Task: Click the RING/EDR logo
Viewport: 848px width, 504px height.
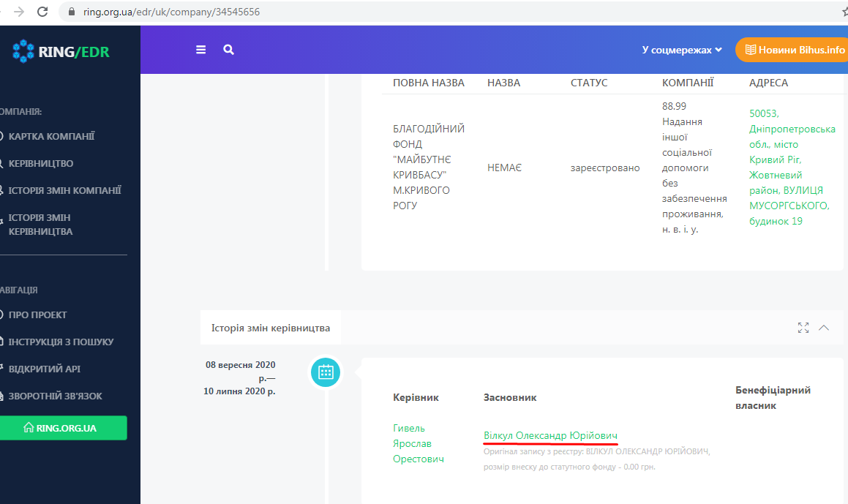Action: (x=61, y=51)
